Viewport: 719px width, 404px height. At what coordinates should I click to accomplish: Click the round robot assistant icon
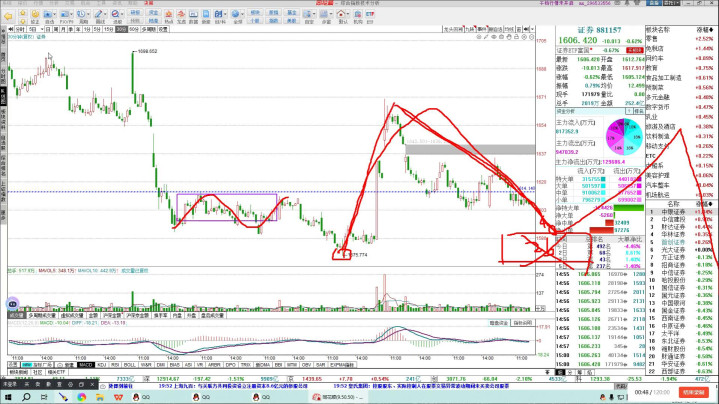[x=13, y=304]
